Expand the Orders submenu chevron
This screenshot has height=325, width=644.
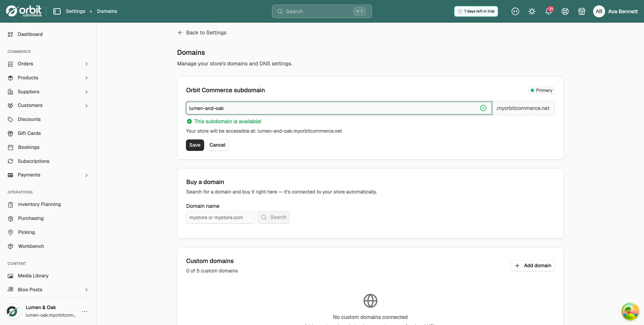click(86, 64)
